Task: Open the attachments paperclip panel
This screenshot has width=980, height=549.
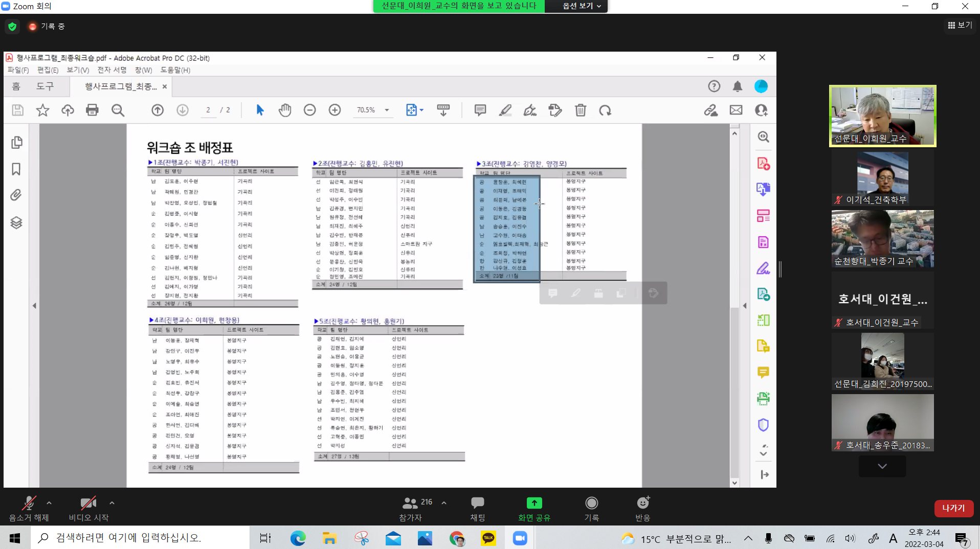Action: 16,195
